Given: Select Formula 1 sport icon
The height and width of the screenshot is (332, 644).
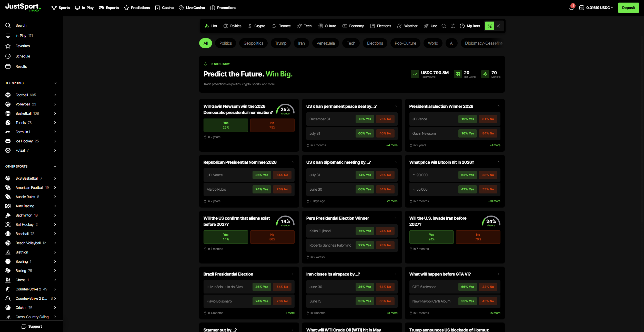Looking at the screenshot, I should [x=8, y=132].
